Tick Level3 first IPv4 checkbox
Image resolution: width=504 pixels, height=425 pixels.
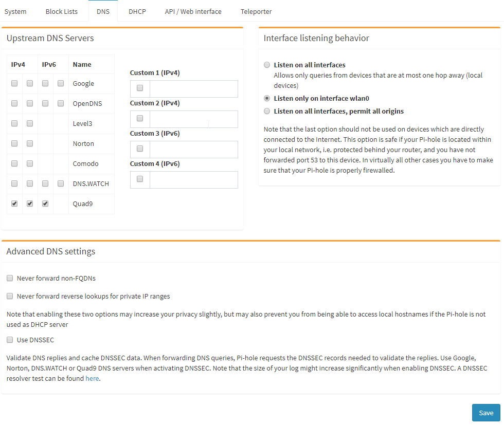pos(14,123)
